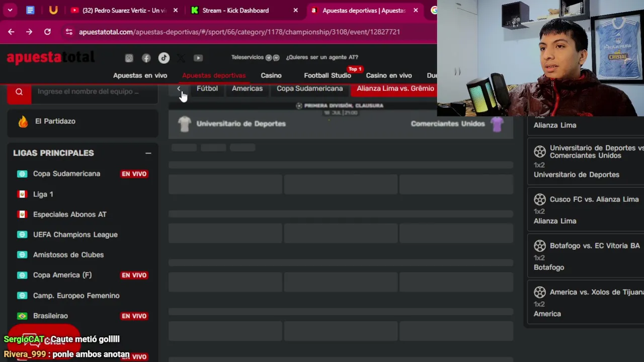Open Copa Sudamericana in main leagues

(x=66, y=173)
